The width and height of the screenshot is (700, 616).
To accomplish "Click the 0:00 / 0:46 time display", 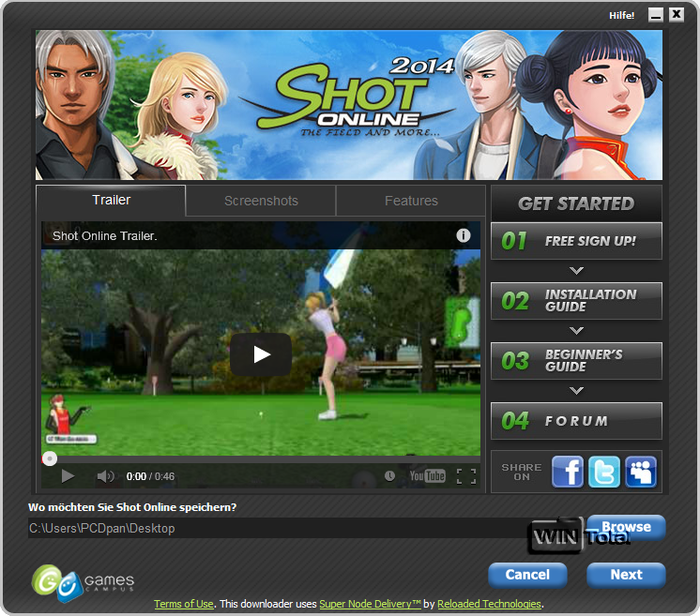I will [x=150, y=476].
